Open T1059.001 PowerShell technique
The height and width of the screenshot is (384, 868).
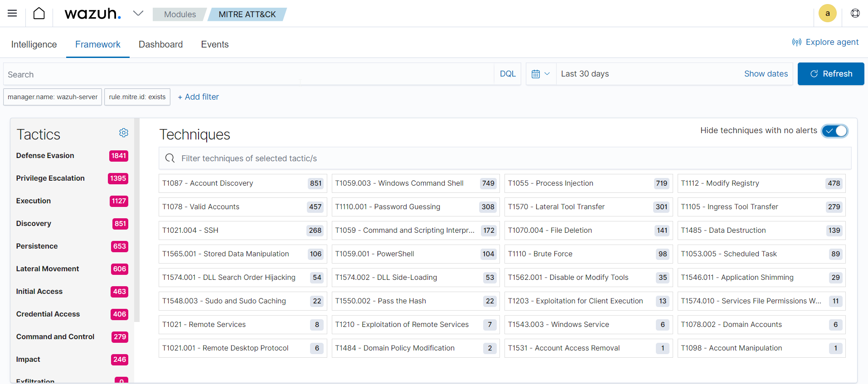pos(416,254)
